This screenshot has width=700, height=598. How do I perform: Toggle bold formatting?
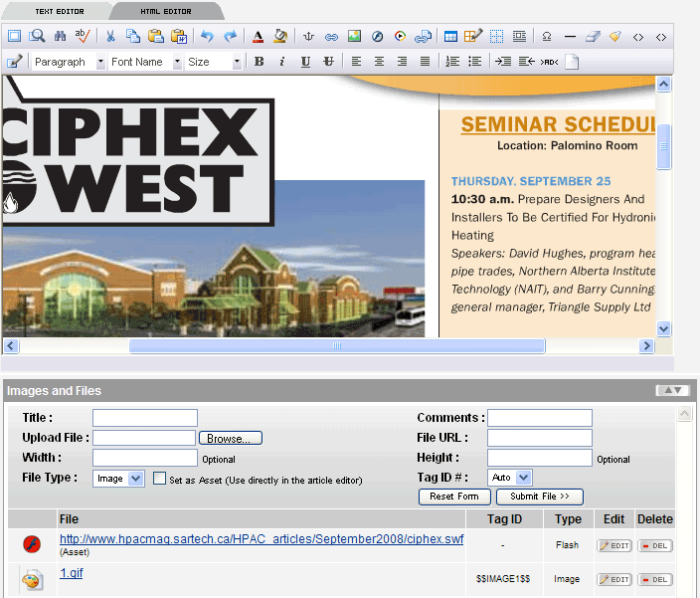(259, 61)
